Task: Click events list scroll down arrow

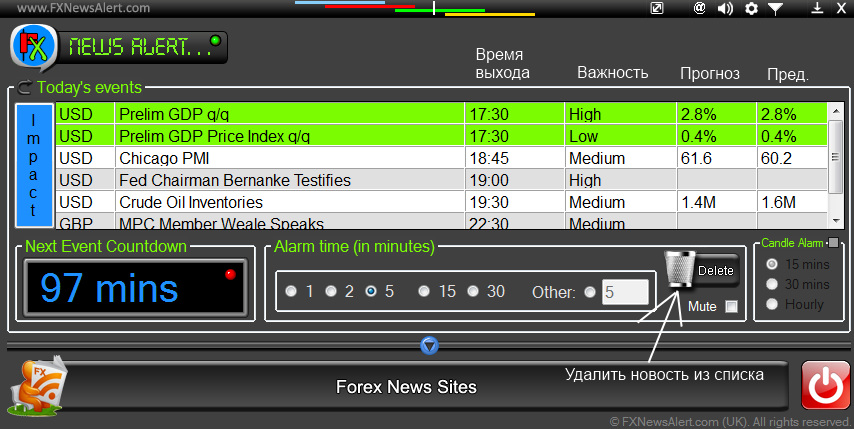Action: coord(836,221)
